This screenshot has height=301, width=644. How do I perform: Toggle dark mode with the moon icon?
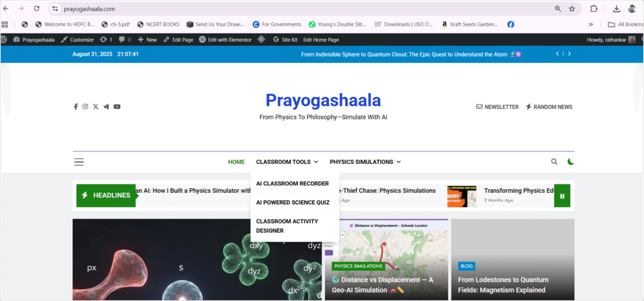pos(570,161)
